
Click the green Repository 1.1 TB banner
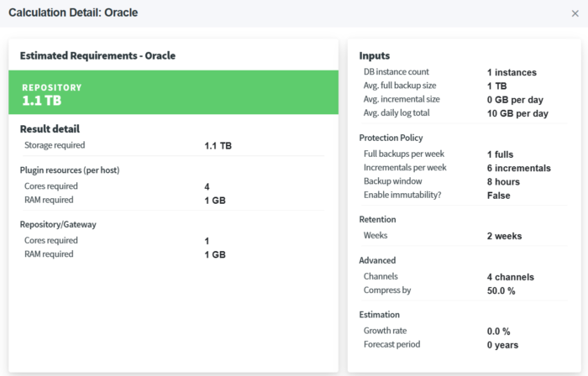point(173,95)
